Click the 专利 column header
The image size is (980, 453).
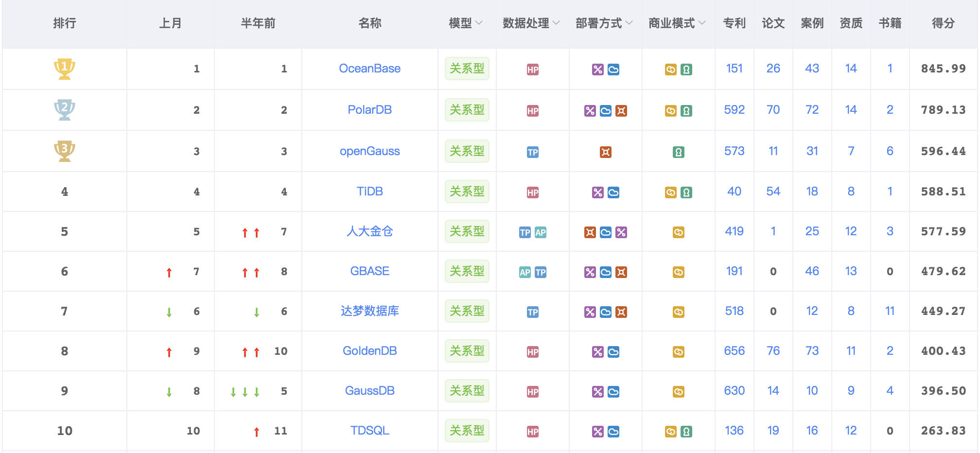(x=735, y=23)
